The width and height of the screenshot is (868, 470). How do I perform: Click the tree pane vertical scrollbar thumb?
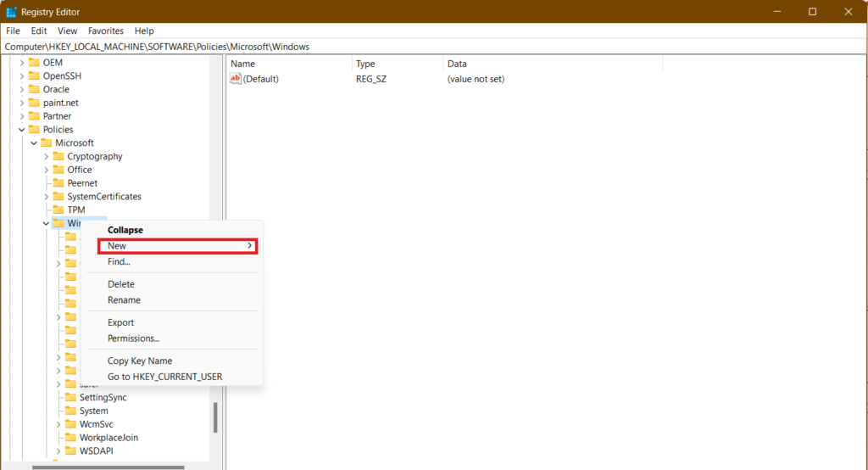point(215,417)
